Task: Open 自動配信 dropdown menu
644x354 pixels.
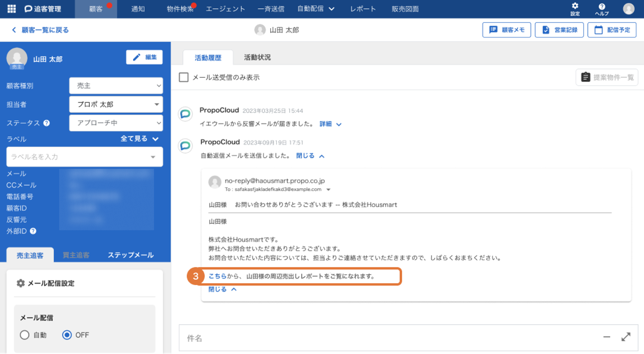Action: (316, 9)
